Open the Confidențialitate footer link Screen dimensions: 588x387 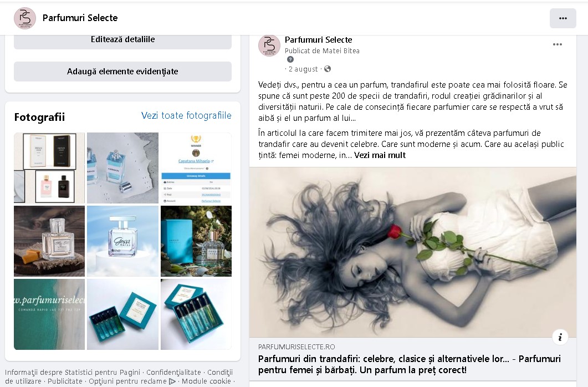(173, 373)
